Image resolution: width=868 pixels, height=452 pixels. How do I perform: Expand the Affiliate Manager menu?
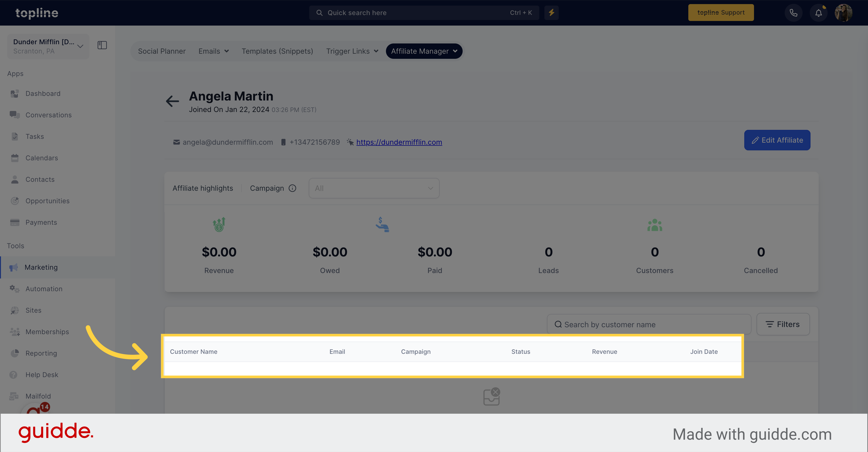pyautogui.click(x=424, y=51)
